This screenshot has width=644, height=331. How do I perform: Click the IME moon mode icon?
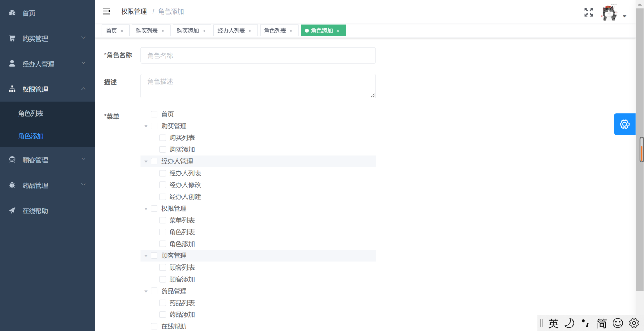pyautogui.click(x=569, y=323)
